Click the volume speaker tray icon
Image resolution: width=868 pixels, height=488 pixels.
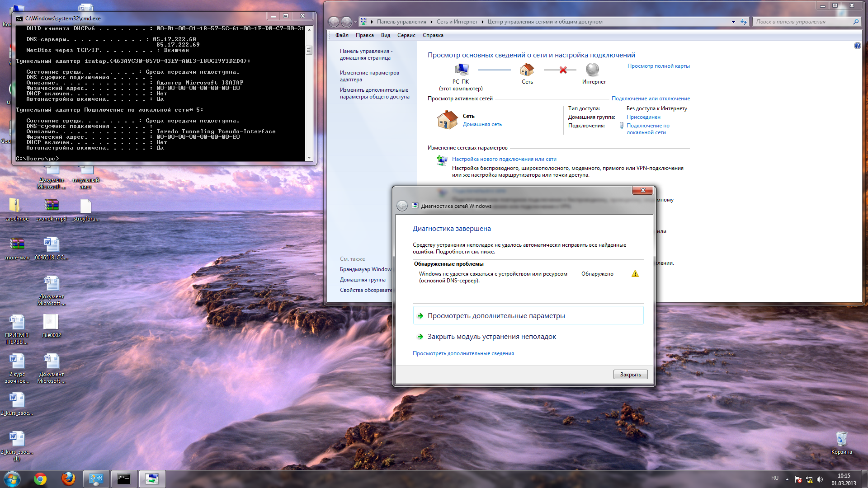pyautogui.click(x=820, y=479)
